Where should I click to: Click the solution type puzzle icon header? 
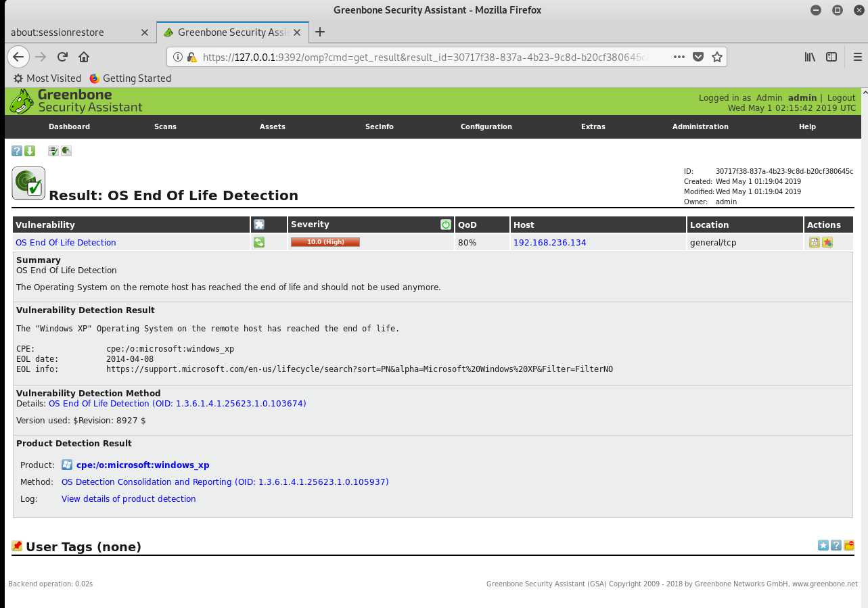point(258,225)
